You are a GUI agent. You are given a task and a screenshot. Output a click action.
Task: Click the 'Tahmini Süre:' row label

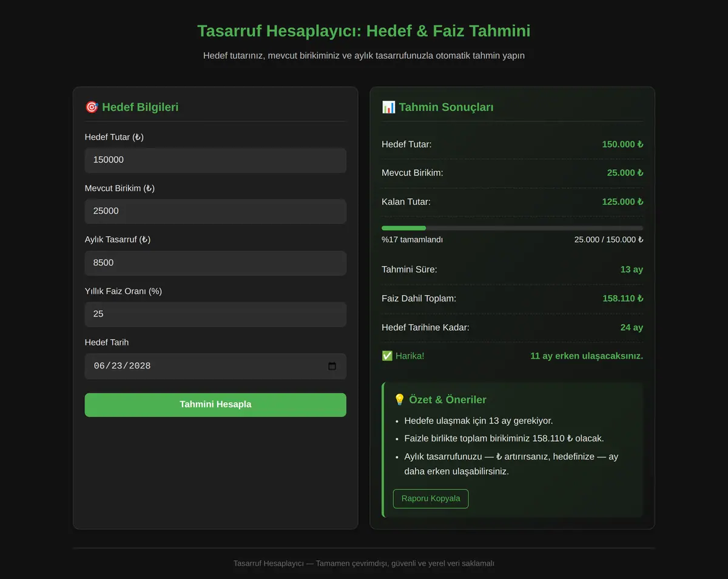coord(409,269)
